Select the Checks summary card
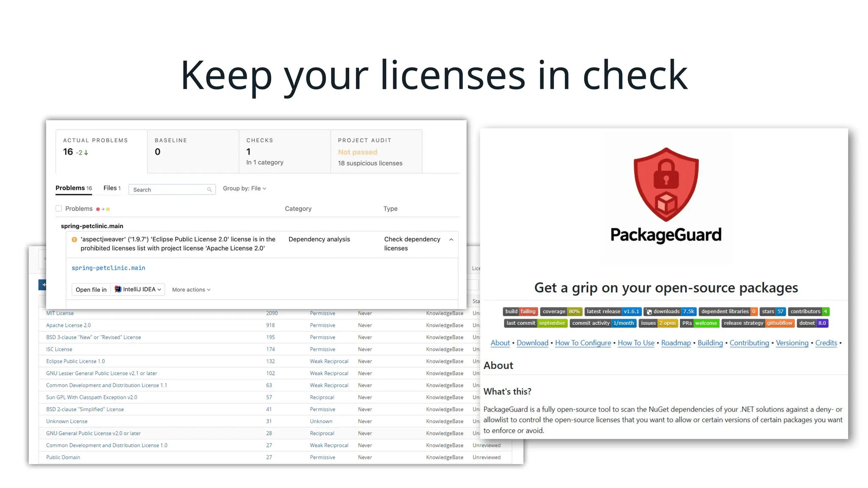 285,151
